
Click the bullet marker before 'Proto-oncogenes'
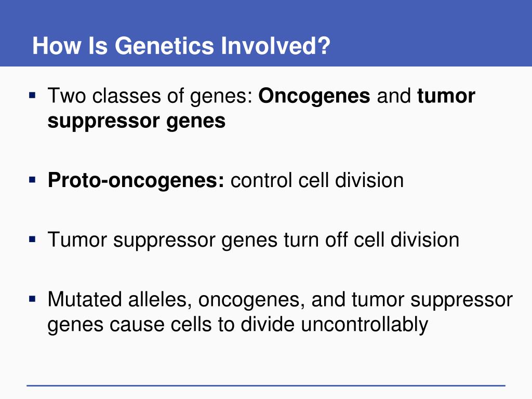[32, 179]
